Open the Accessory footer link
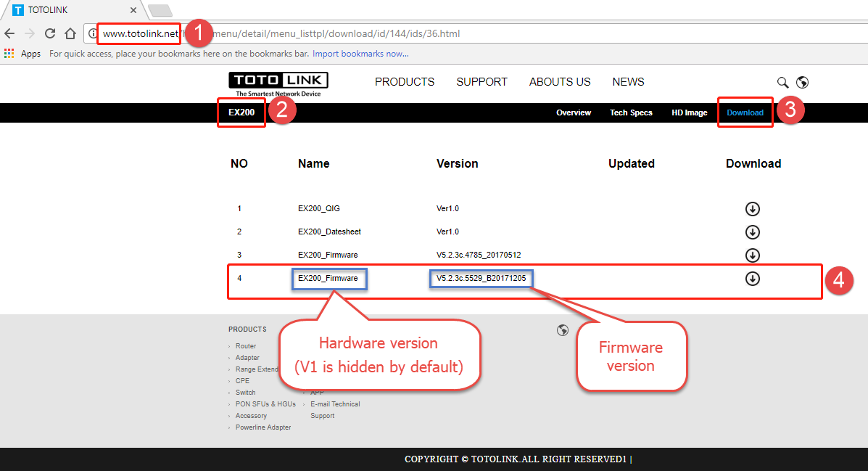Image resolution: width=868 pixels, height=471 pixels. 252,416
